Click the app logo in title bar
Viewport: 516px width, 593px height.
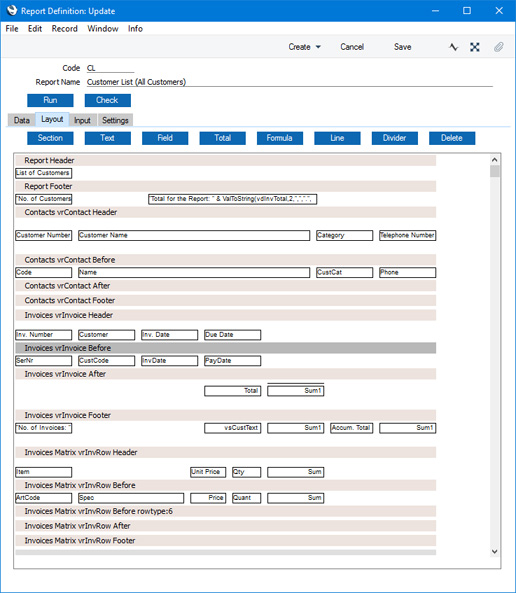pyautogui.click(x=12, y=11)
